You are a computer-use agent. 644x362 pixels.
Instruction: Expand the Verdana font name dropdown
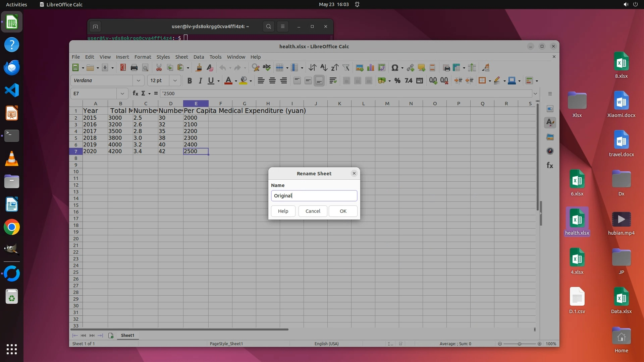point(138,80)
